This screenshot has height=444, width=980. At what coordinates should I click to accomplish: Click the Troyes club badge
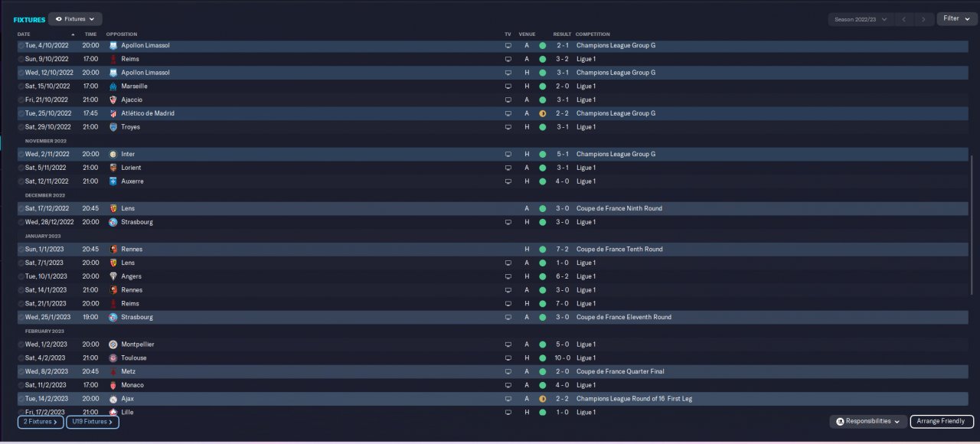click(113, 127)
